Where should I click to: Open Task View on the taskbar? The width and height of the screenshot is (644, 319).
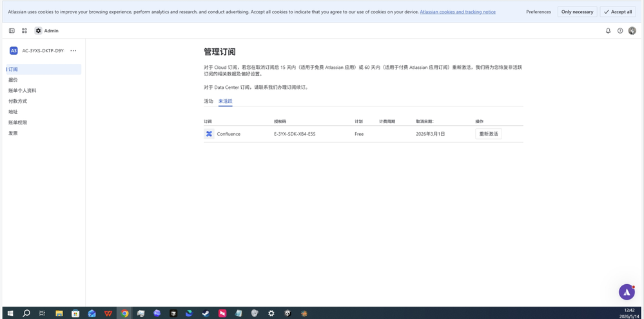pyautogui.click(x=43, y=313)
